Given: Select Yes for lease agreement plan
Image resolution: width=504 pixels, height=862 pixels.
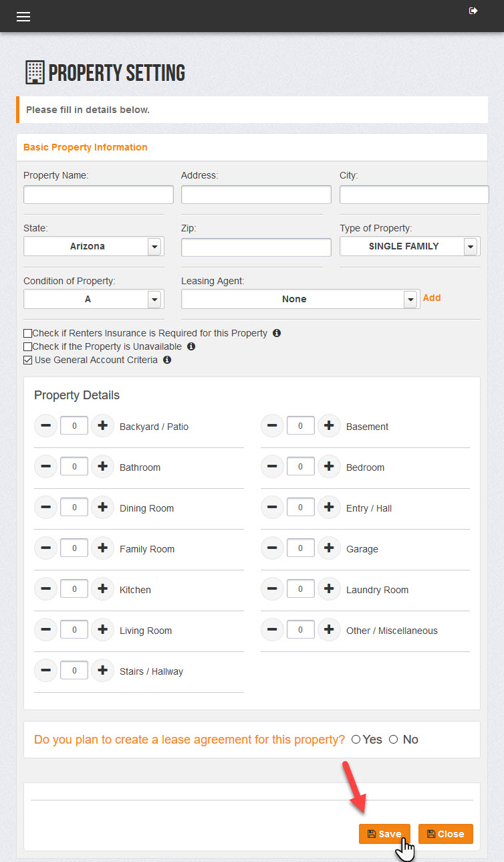Looking at the screenshot, I should 356,739.
